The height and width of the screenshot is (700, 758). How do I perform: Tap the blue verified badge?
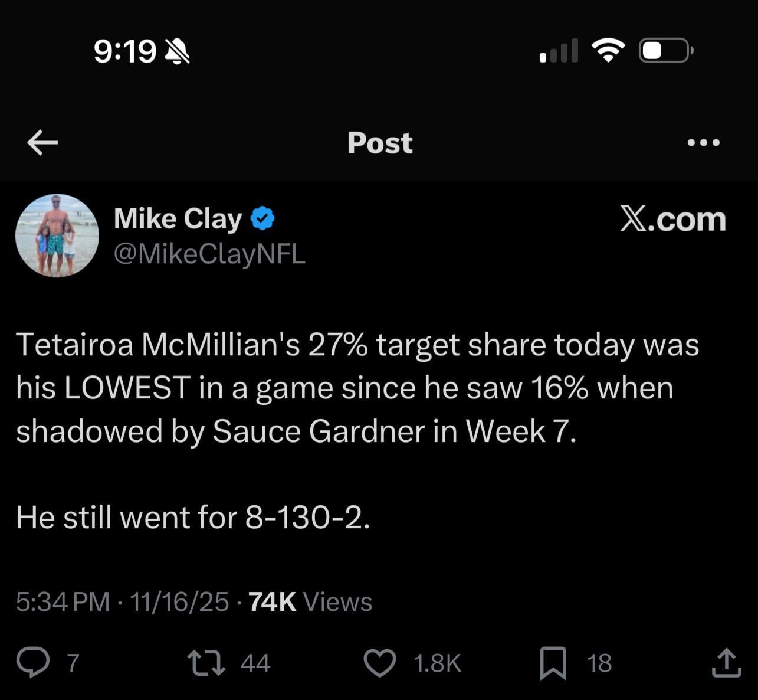pos(262,219)
